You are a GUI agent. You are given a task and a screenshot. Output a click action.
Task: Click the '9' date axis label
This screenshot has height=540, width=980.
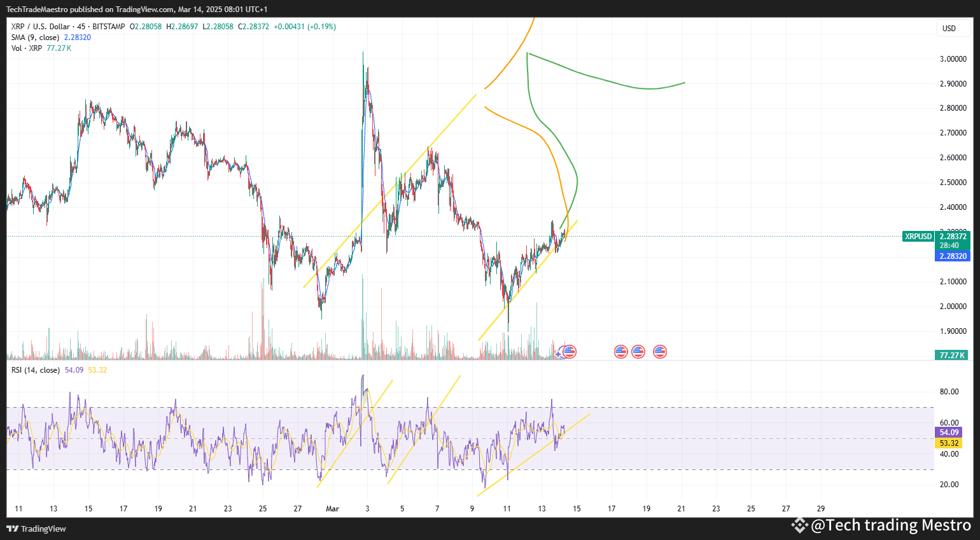click(472, 509)
